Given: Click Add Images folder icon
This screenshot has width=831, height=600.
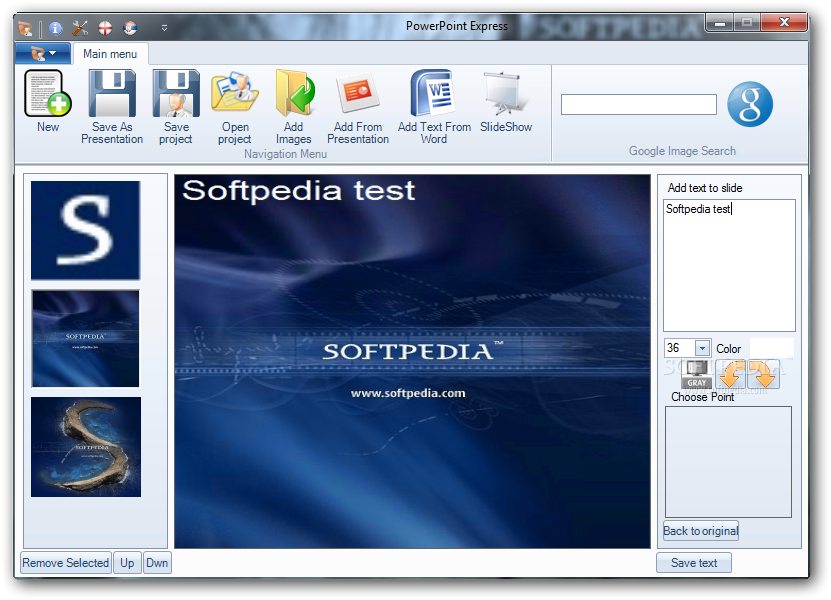Looking at the screenshot, I should [x=295, y=93].
